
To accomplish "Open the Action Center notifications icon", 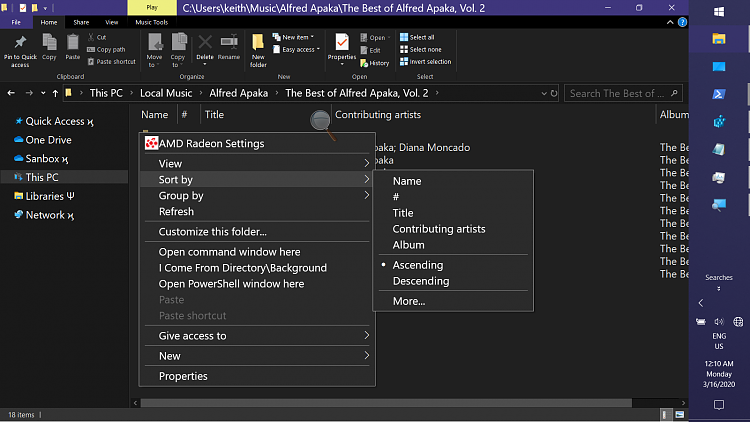I will pyautogui.click(x=719, y=405).
